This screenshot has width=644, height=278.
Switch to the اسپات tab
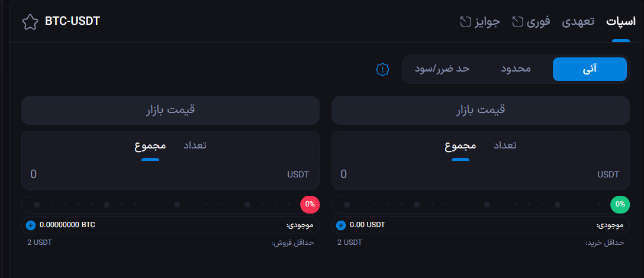point(621,22)
